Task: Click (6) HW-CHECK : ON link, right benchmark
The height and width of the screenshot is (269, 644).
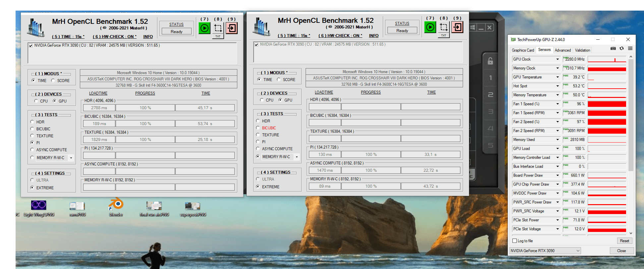Action: click(x=340, y=36)
